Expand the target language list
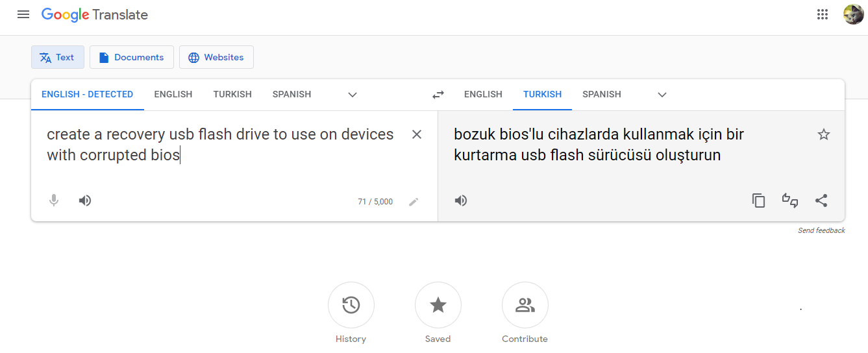The image size is (868, 353). [662, 95]
